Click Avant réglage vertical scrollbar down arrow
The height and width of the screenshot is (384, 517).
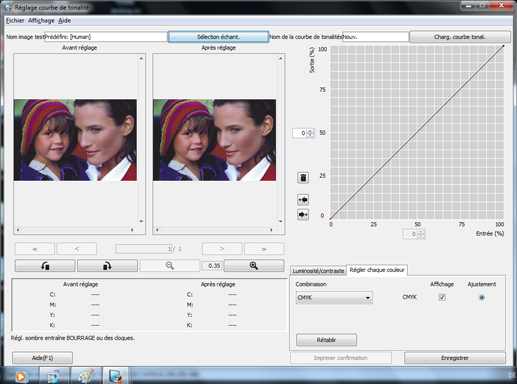point(141,221)
